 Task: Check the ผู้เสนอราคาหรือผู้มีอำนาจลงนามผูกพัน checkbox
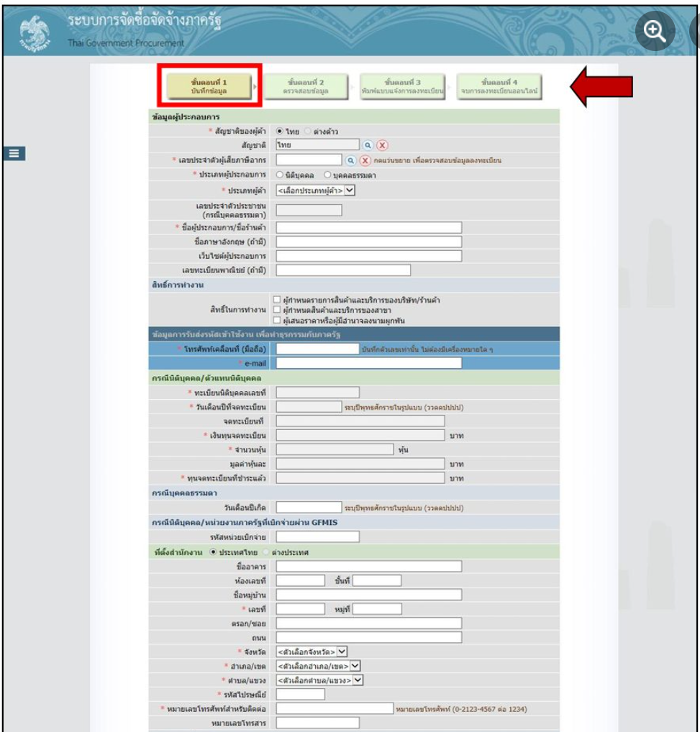[277, 320]
